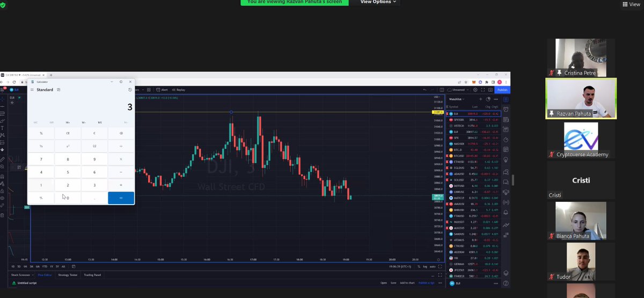Click the calculator backspace key

(121, 133)
